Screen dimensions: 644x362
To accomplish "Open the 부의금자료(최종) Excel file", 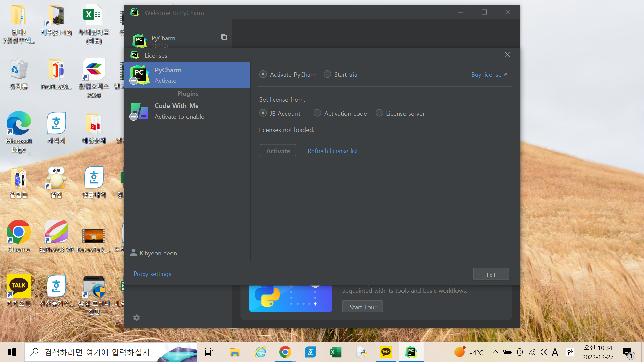I will pos(94,24).
